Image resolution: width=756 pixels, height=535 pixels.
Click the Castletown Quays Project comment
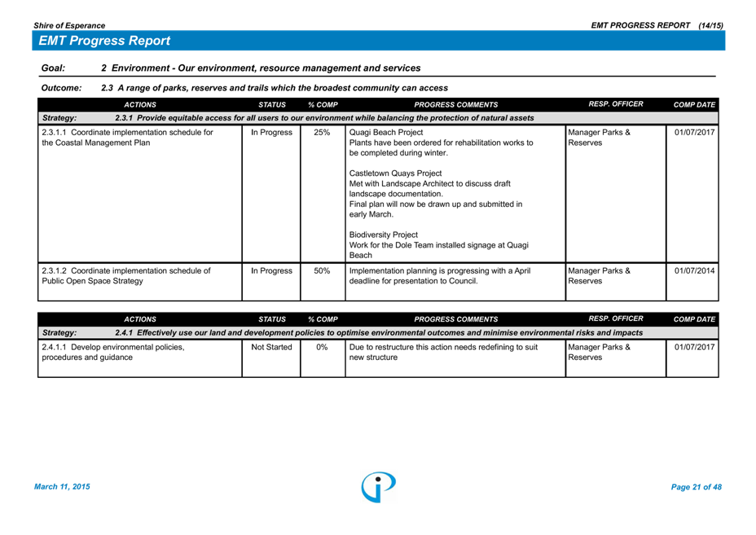coord(395,173)
